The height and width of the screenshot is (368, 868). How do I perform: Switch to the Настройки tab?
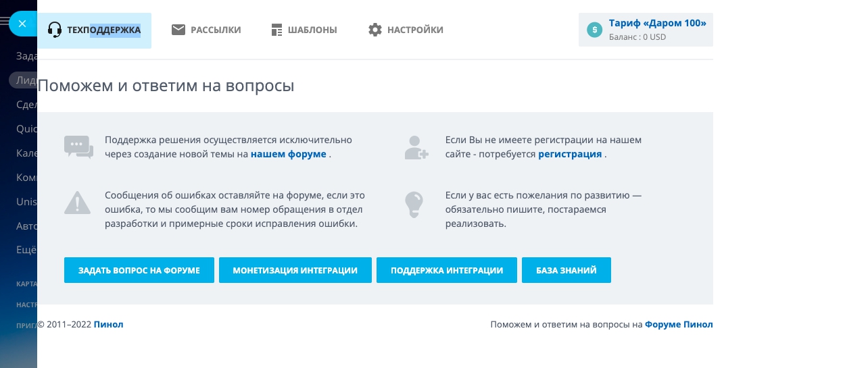414,30
